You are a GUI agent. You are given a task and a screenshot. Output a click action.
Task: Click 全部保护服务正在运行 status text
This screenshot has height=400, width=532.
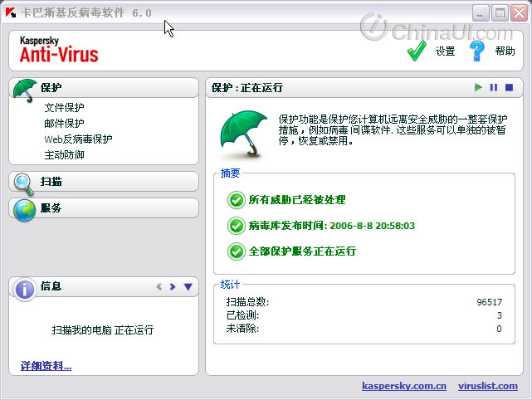pyautogui.click(x=302, y=251)
